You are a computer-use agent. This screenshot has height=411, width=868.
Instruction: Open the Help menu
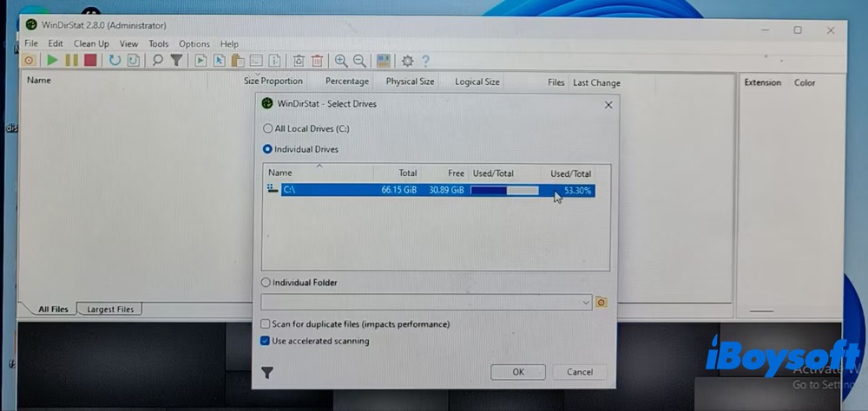(x=229, y=43)
